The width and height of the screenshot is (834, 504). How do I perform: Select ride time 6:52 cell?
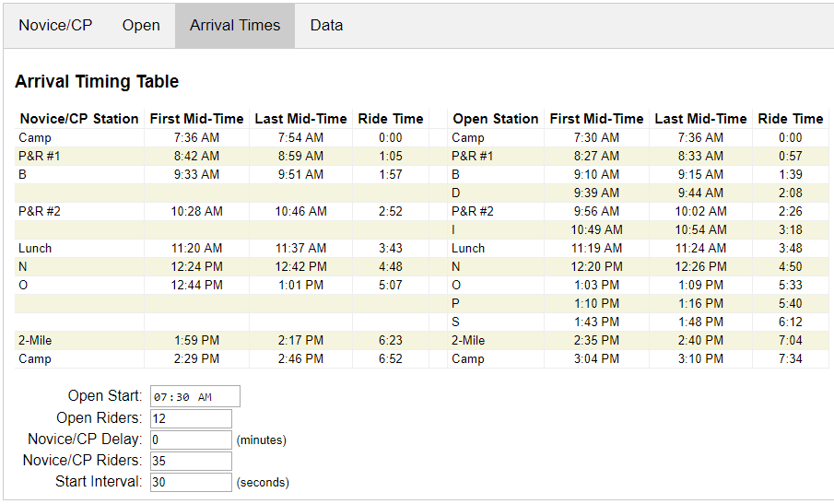[391, 358]
